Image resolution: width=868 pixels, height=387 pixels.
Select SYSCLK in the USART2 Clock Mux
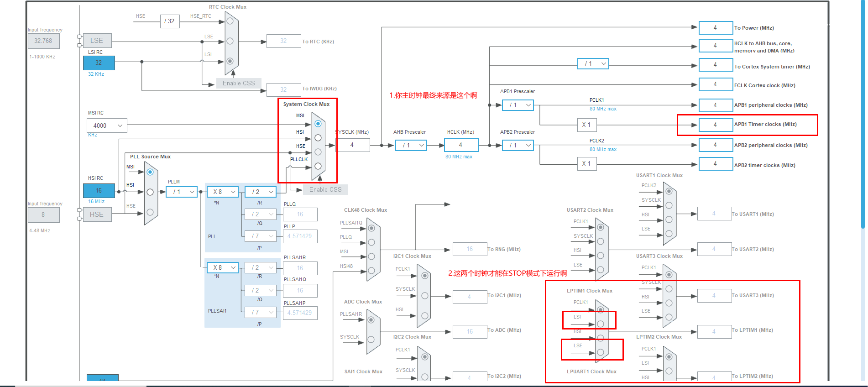601,241
